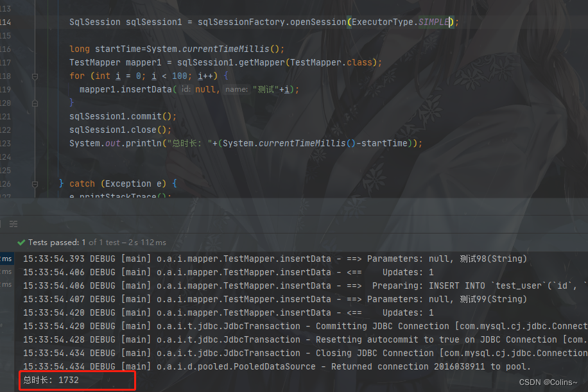Viewport: 588px width, 392px height.
Task: Click the getMapper(TestMapper.class) line
Action: click(x=225, y=63)
